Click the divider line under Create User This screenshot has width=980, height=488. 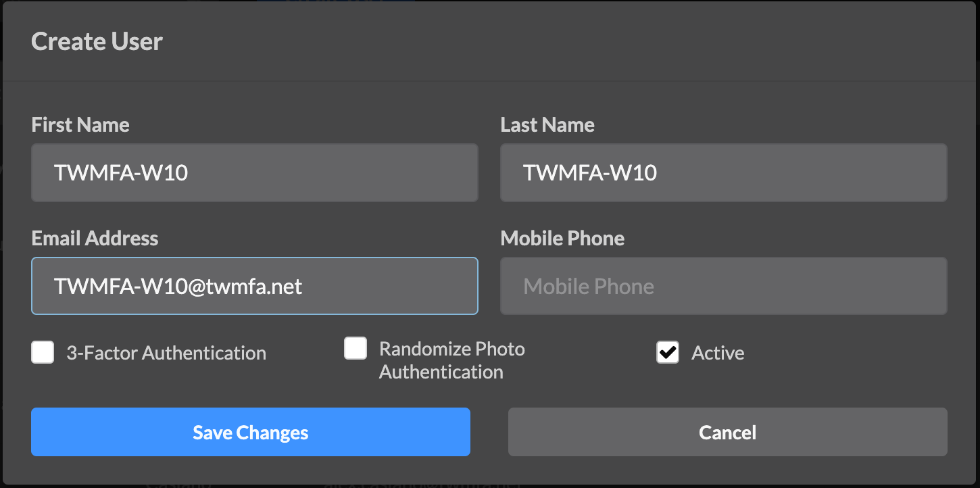click(490, 81)
